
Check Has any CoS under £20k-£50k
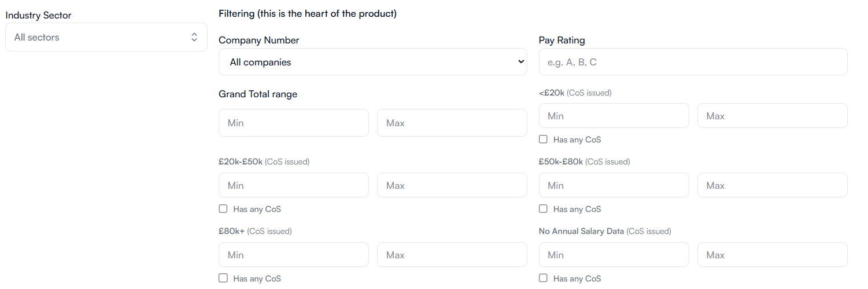tap(223, 209)
